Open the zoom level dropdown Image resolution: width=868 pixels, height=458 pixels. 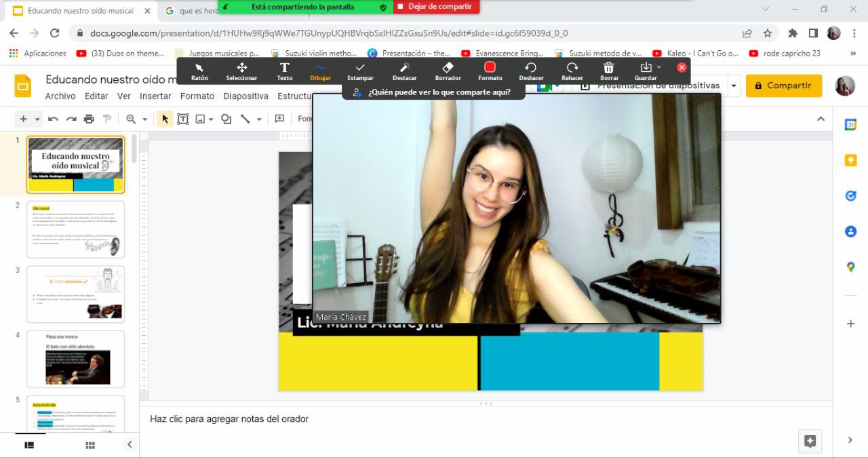click(x=144, y=119)
